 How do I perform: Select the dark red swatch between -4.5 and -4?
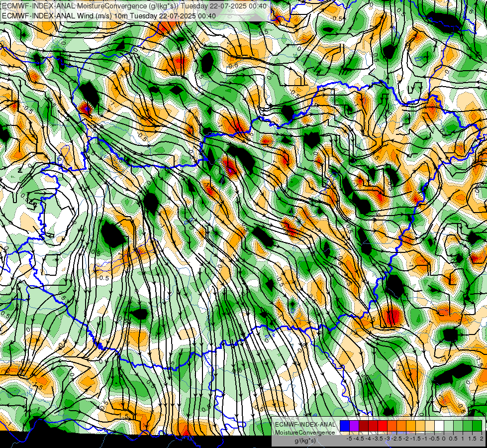point(364,426)
